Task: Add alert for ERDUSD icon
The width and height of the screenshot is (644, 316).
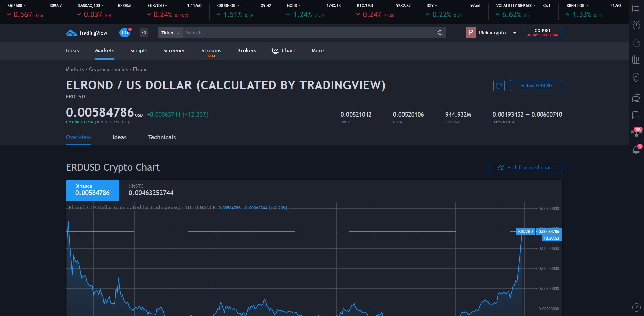Action: (x=499, y=86)
